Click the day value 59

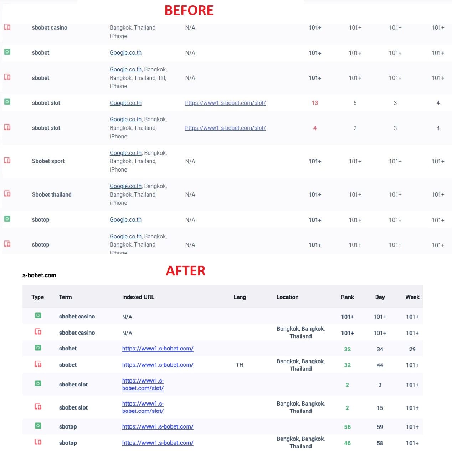(380, 427)
